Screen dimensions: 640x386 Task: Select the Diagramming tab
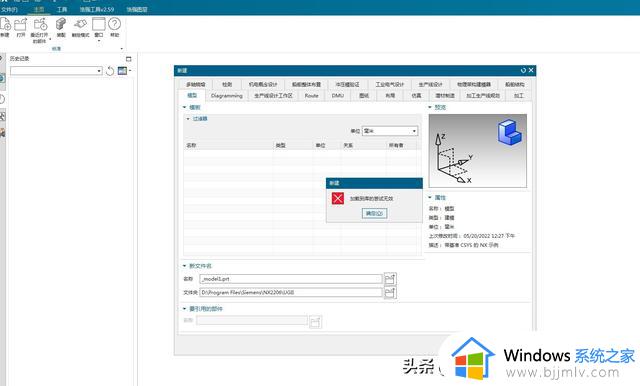[x=227, y=95]
